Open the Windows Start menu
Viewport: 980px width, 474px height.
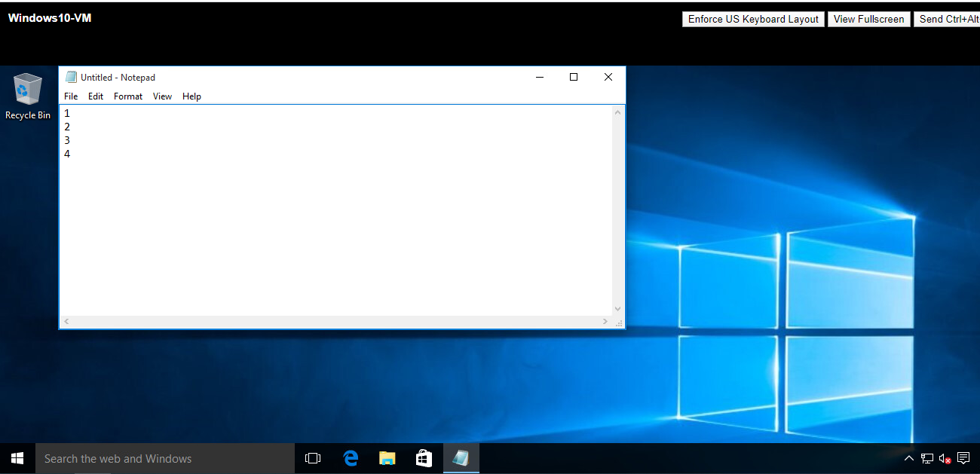17,458
